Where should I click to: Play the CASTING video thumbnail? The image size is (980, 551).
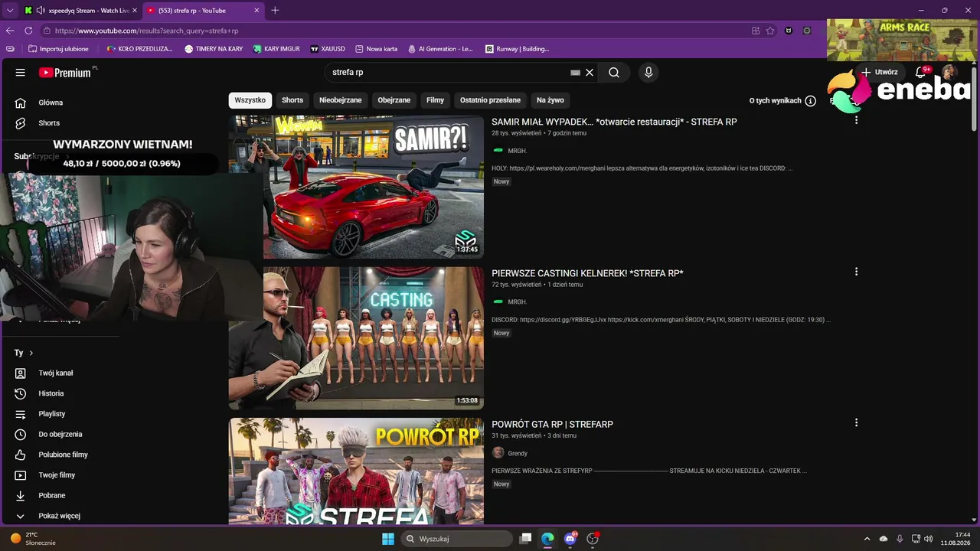coord(356,337)
